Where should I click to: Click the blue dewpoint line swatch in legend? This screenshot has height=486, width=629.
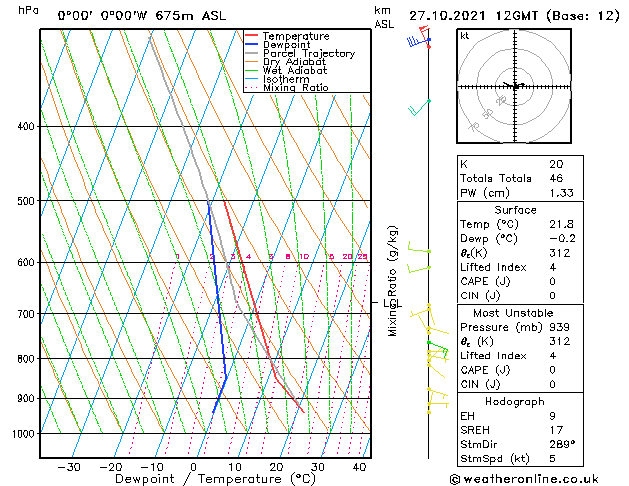252,45
